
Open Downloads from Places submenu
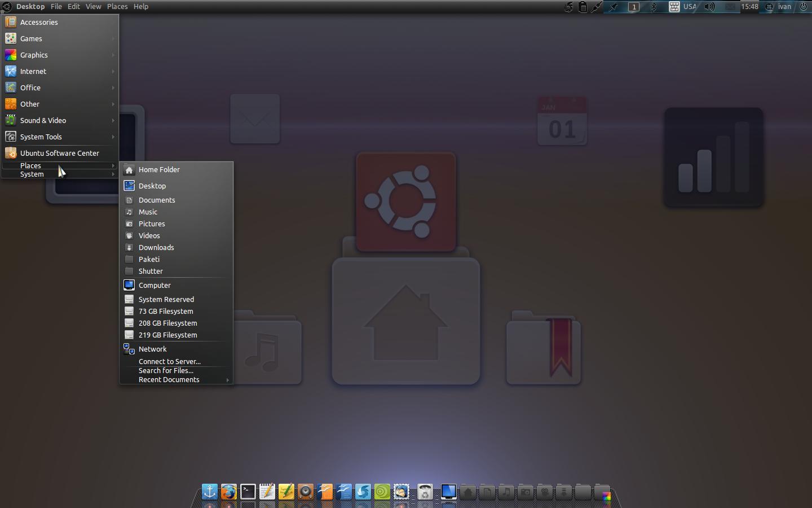click(x=176, y=247)
